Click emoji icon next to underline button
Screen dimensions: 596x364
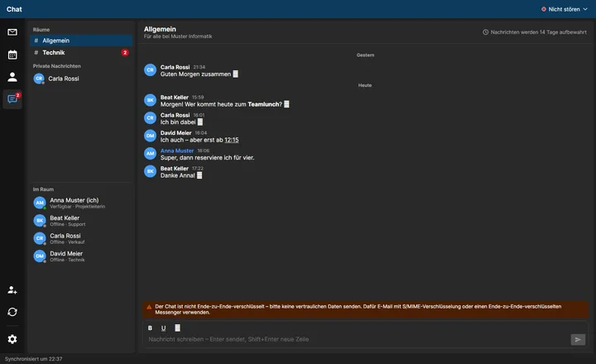[177, 328]
